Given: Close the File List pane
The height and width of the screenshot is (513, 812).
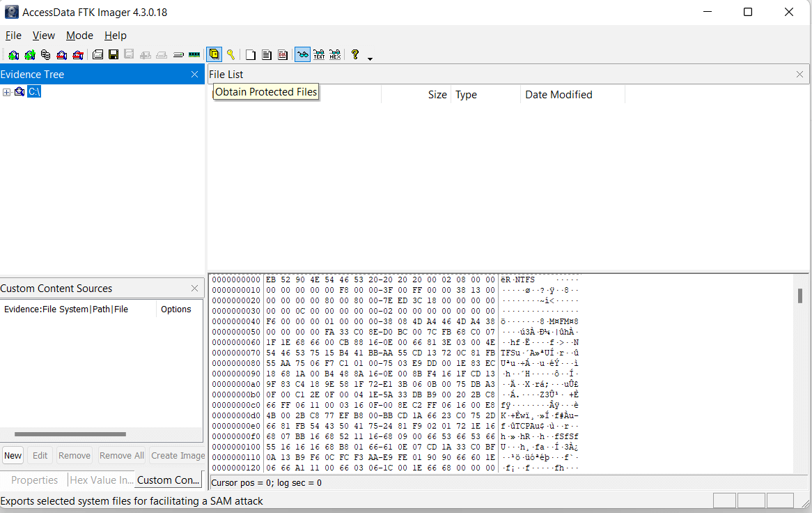Looking at the screenshot, I should pyautogui.click(x=799, y=75).
